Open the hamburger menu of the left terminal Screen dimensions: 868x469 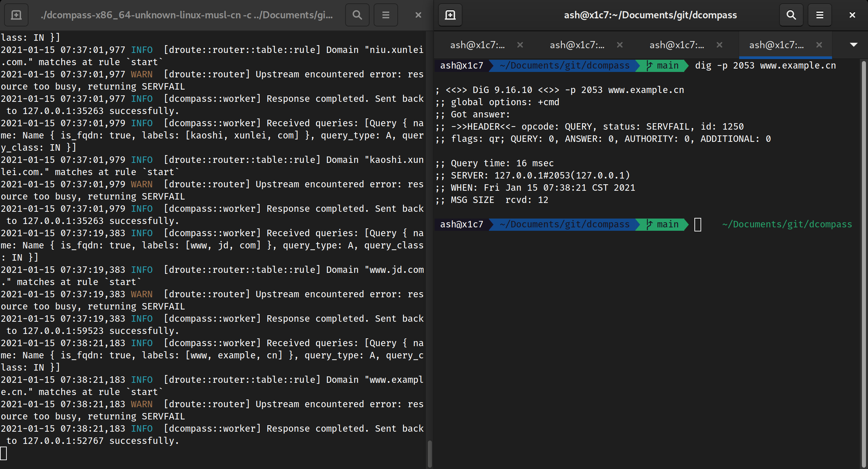coord(385,15)
